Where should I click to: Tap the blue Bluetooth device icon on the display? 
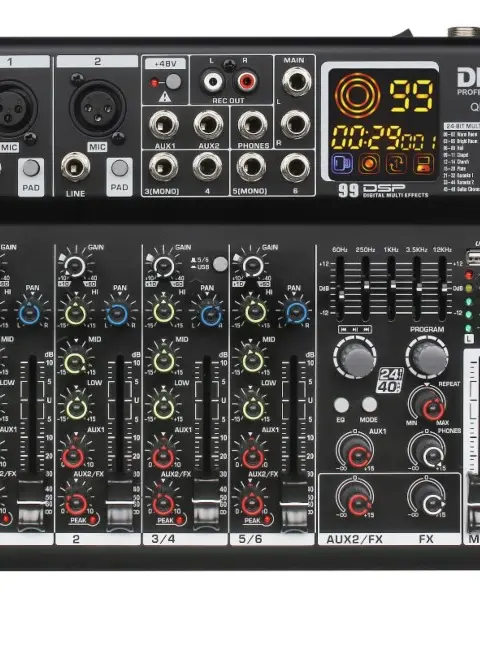click(x=342, y=163)
